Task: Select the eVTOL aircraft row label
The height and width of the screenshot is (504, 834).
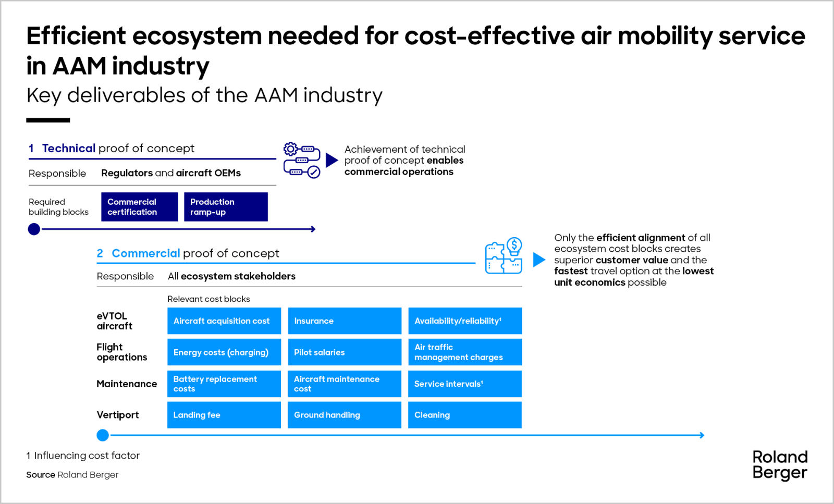Action: tap(116, 321)
